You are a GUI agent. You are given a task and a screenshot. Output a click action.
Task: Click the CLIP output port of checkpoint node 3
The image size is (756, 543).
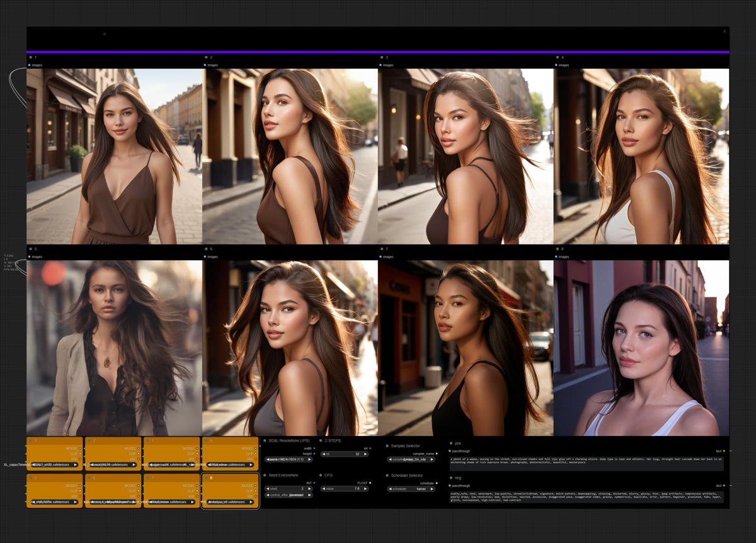tap(197, 454)
